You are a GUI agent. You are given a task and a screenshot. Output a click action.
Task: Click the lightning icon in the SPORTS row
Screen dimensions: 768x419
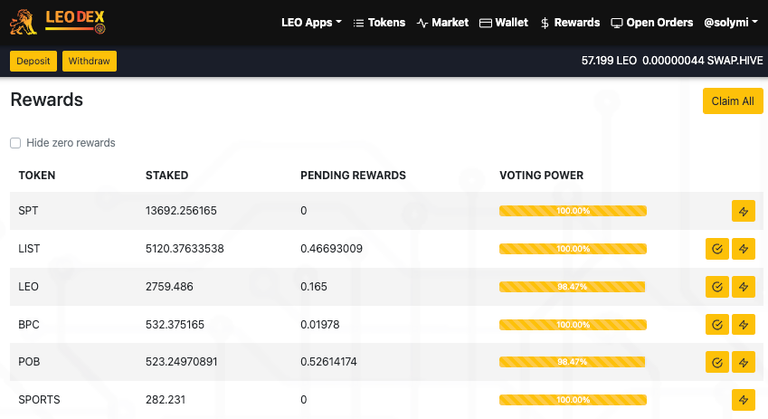pos(743,400)
